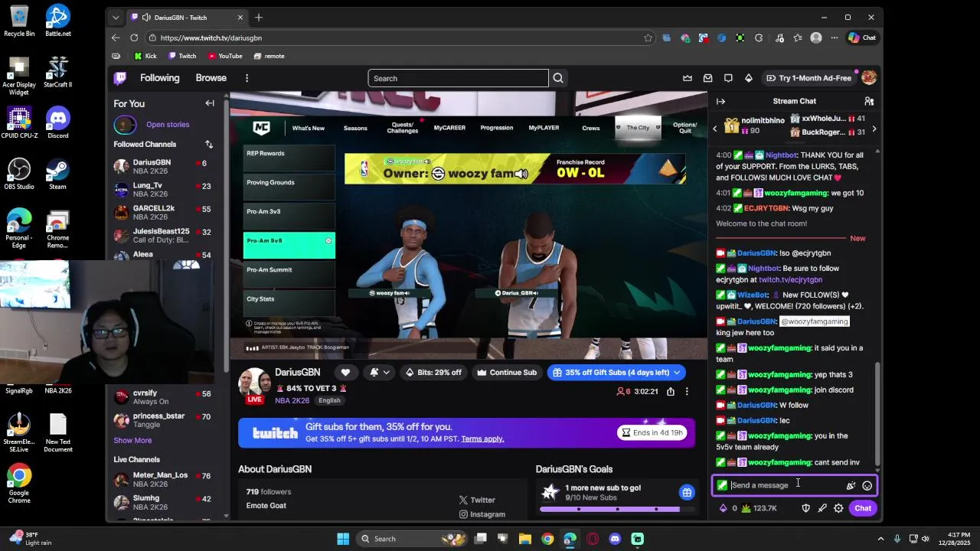980x551 pixels.
Task: Open notification bell dropdown for DariusGBN
Action: click(x=379, y=373)
